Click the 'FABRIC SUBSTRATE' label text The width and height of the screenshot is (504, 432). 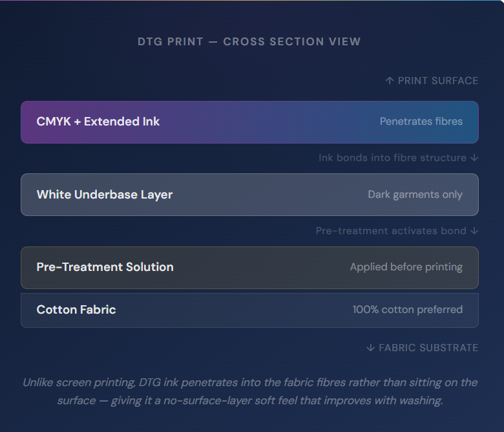(x=428, y=348)
